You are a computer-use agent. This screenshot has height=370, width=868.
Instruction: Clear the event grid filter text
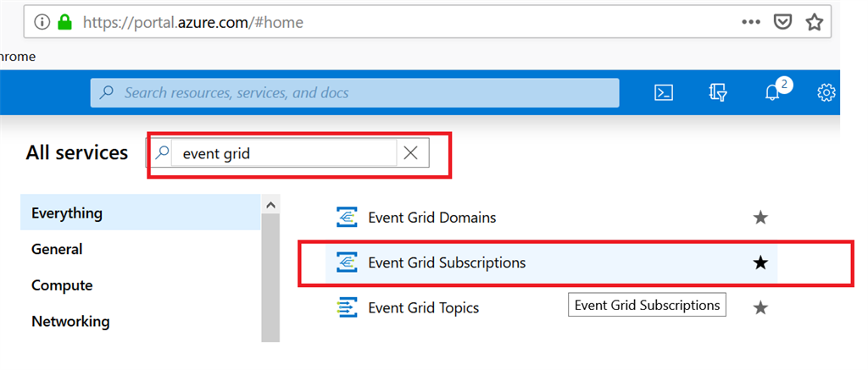[x=411, y=153]
